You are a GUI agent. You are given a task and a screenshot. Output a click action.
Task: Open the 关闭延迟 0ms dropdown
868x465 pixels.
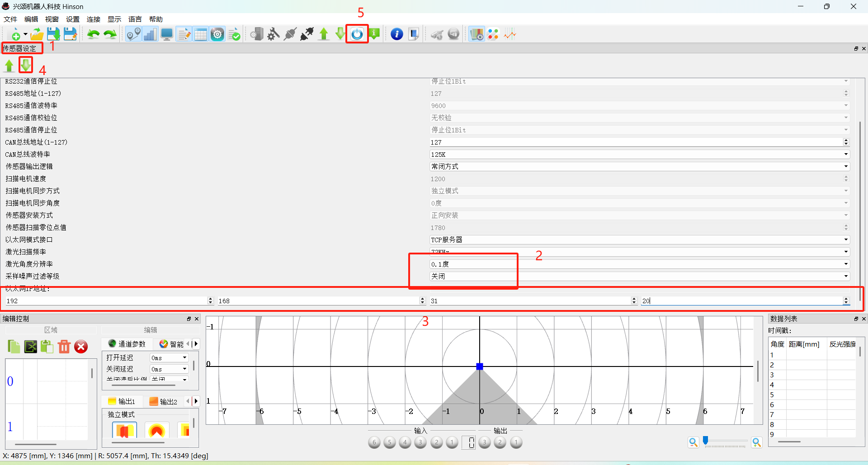[x=169, y=369]
